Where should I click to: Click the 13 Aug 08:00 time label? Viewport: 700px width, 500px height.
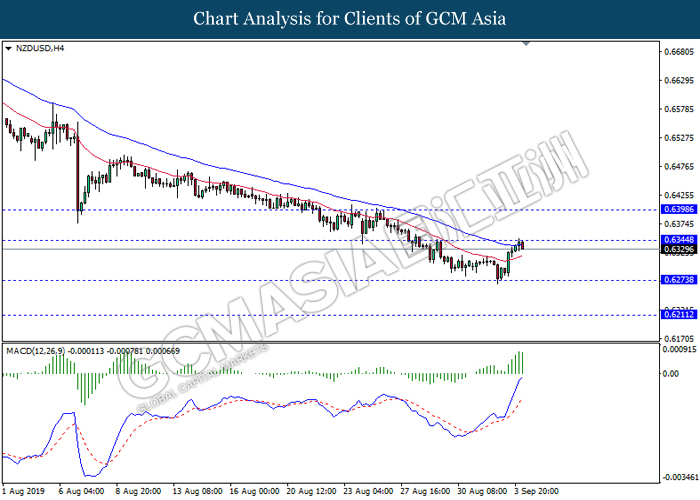point(198,492)
